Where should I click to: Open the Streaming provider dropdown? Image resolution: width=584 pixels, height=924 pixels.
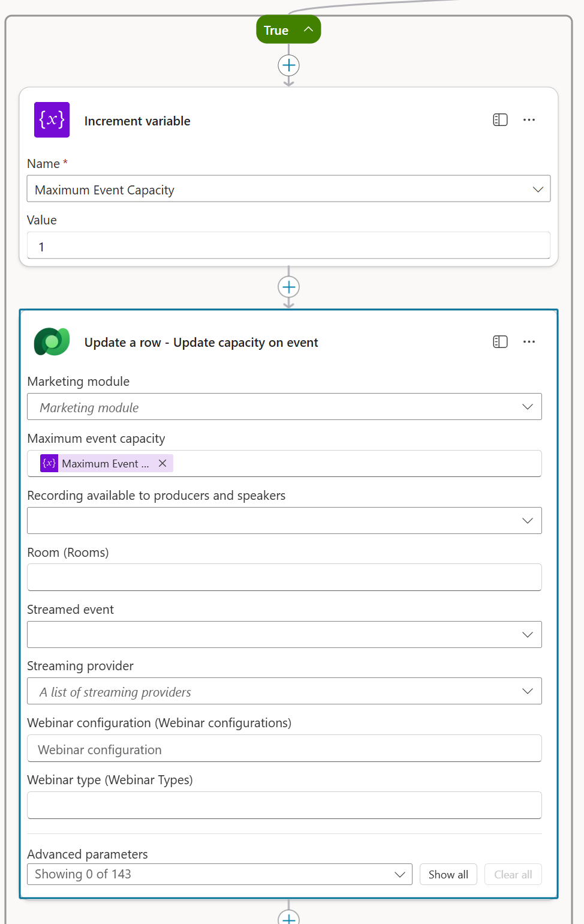tap(527, 691)
